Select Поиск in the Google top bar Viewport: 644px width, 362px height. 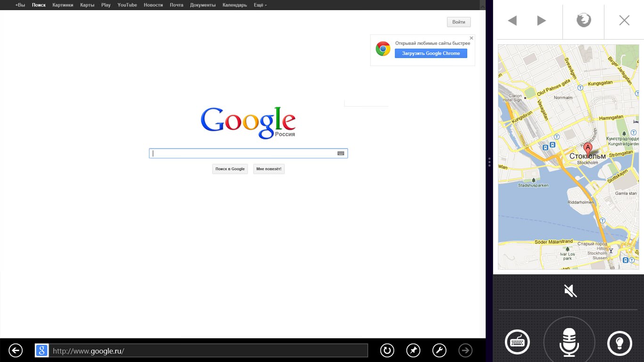39,5
